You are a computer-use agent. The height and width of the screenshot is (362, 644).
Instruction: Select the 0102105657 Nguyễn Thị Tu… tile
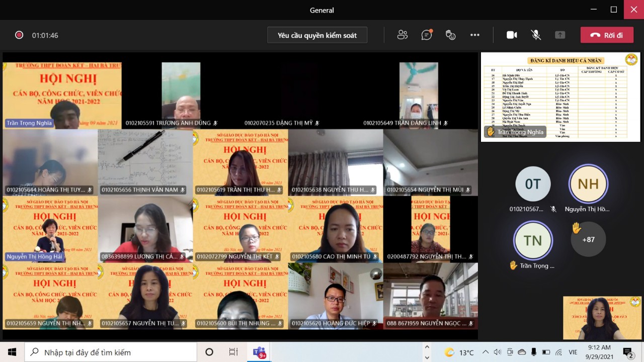coord(145,296)
